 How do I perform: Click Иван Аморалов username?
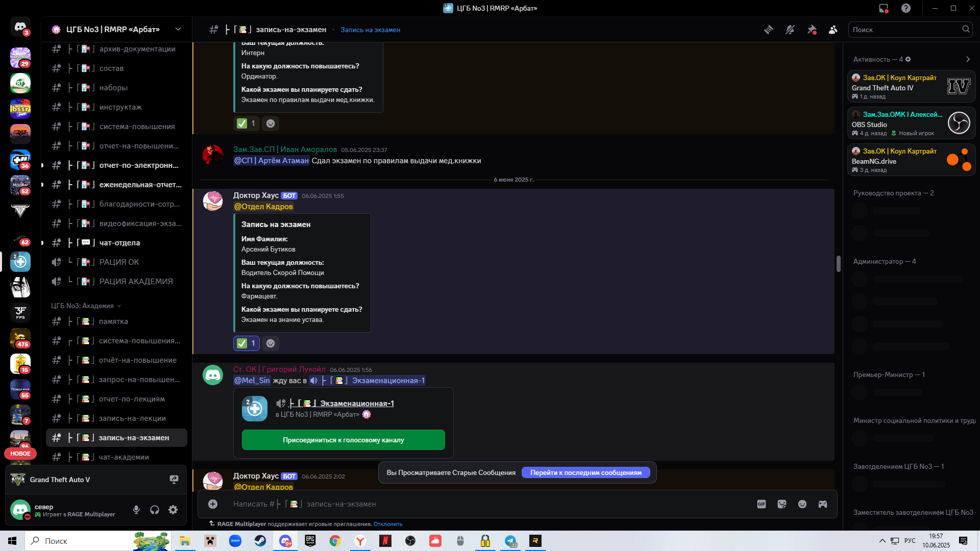click(285, 149)
